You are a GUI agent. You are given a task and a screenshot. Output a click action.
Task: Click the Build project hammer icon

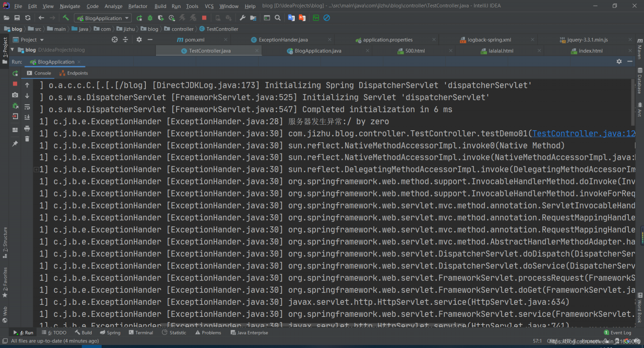66,18
